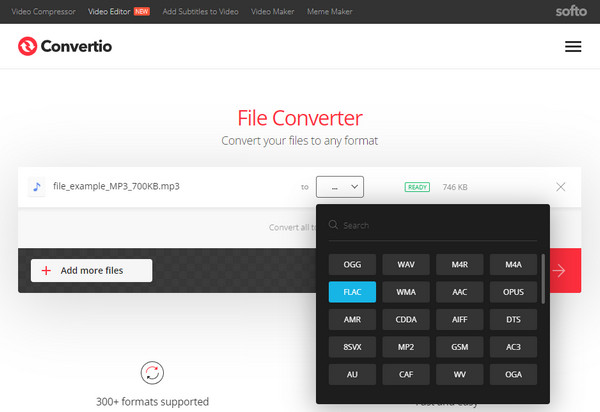Viewport: 600px width, 412px height.
Task: Click the music note file icon
Action: 37,187
